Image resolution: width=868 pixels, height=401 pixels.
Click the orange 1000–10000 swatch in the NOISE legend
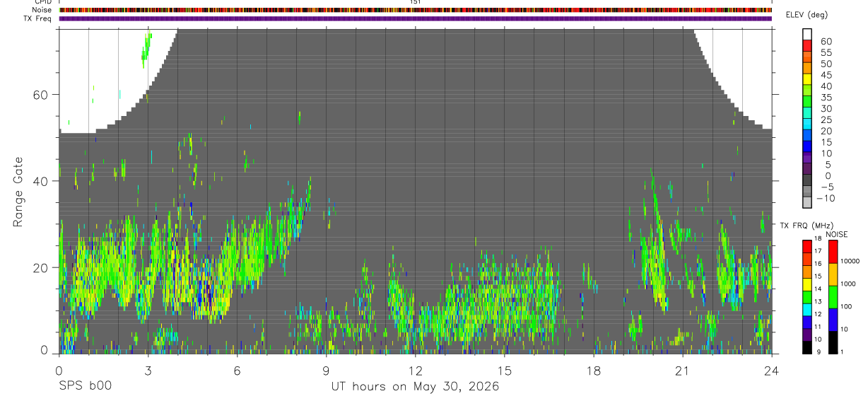click(x=833, y=273)
